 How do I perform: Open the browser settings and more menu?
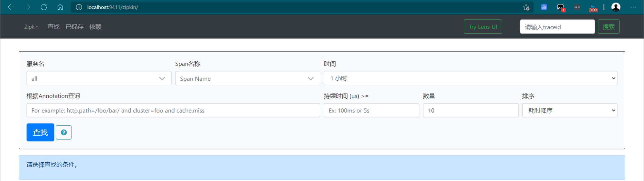click(x=633, y=7)
